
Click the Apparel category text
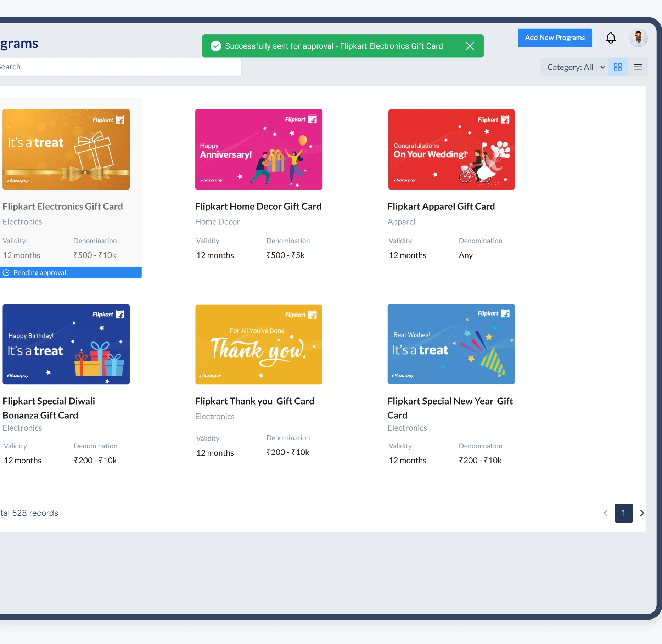click(x=401, y=222)
